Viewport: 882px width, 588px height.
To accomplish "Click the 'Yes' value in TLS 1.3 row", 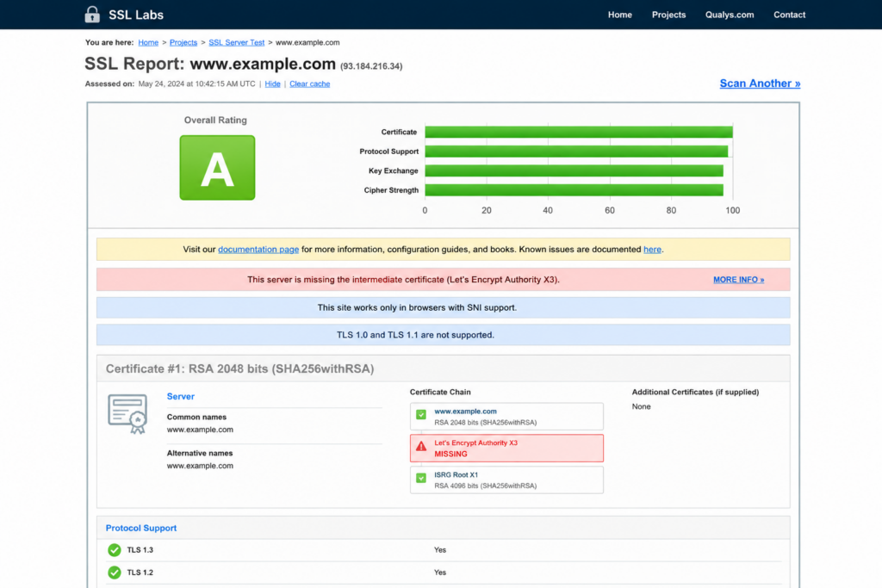I will [440, 550].
